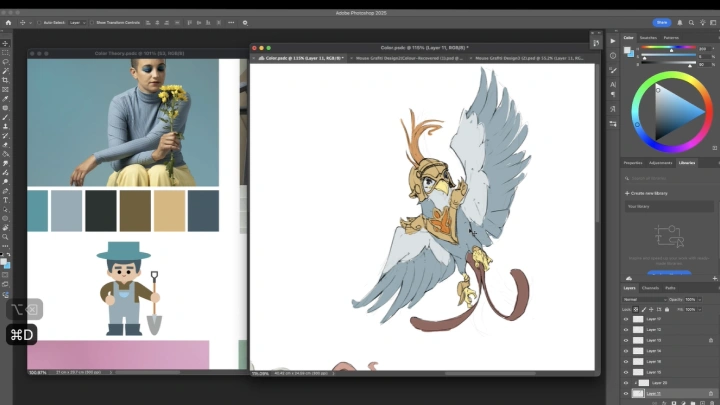Select the Path Selection tool
720x405 pixels.
tap(6, 209)
